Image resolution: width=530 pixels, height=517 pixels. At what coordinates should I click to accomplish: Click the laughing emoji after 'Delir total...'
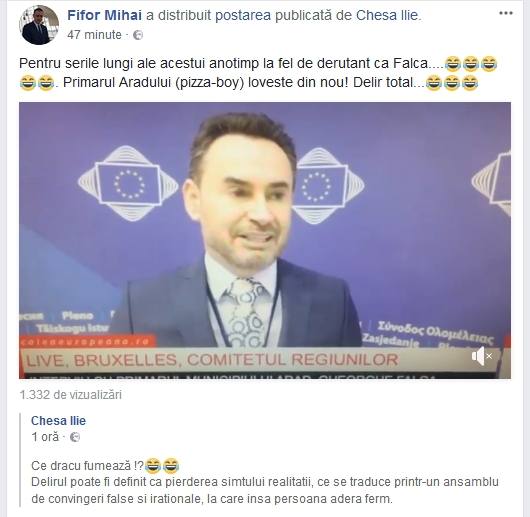(434, 83)
